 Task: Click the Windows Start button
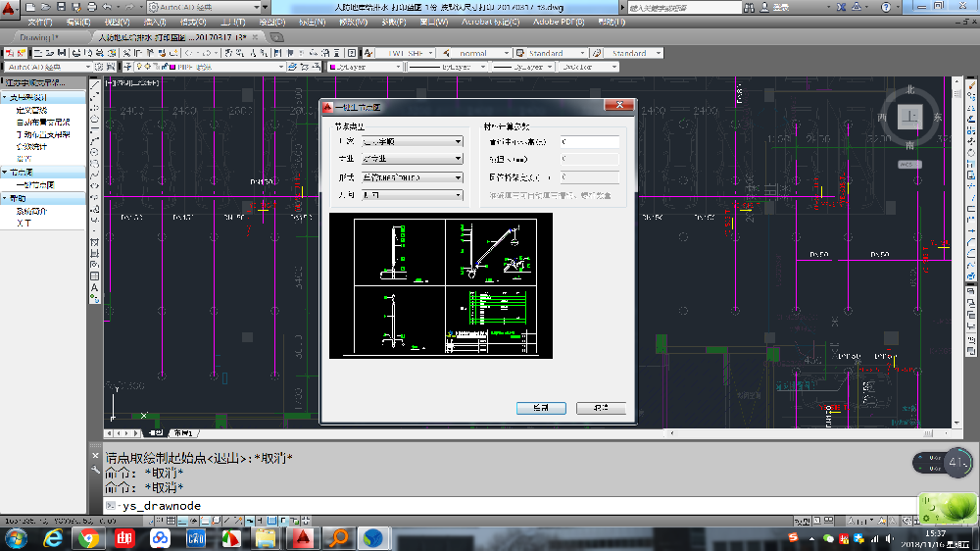coord(17,537)
